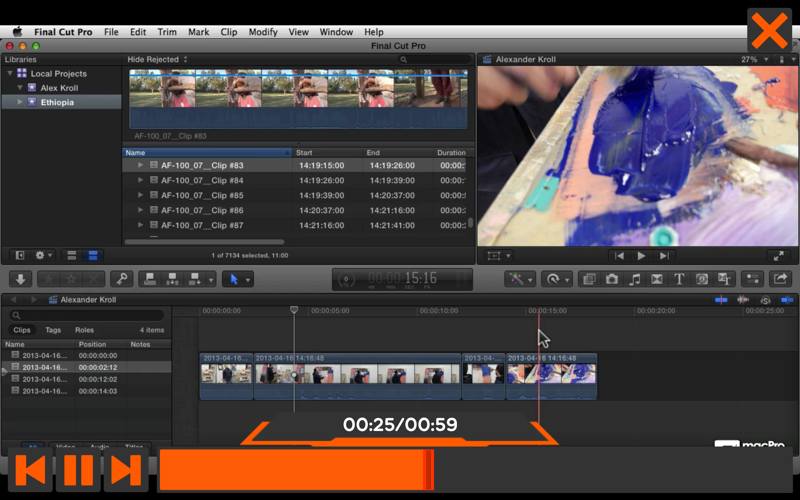
Task: Open the tool selector dropdown arrow
Action: tap(248, 280)
